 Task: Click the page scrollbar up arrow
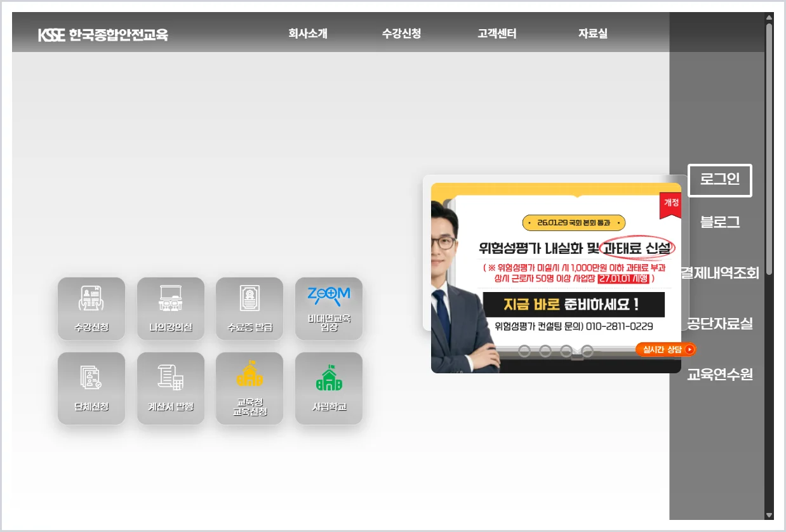[x=769, y=17]
